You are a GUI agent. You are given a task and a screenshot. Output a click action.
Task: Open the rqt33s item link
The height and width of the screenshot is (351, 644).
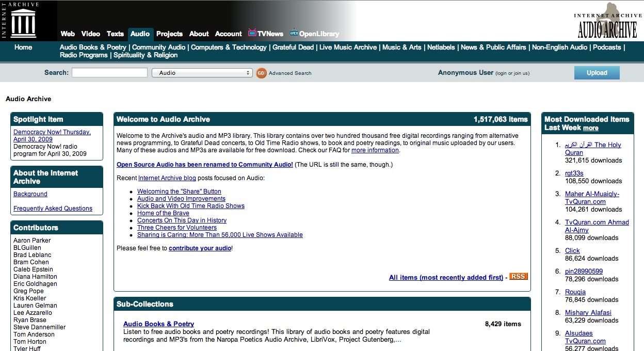pos(574,173)
